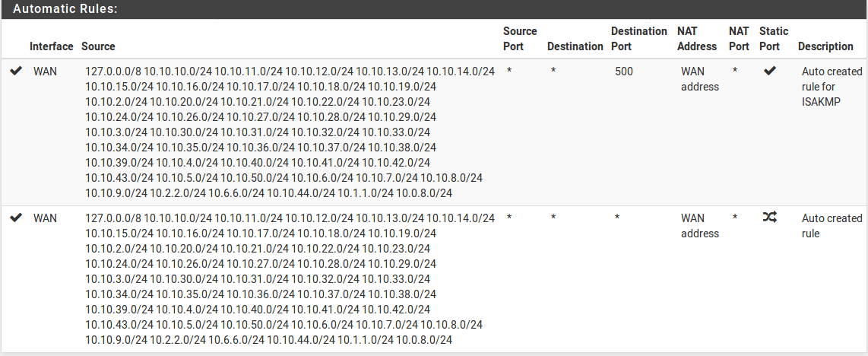Click WAN address in the second rule

click(x=700, y=226)
